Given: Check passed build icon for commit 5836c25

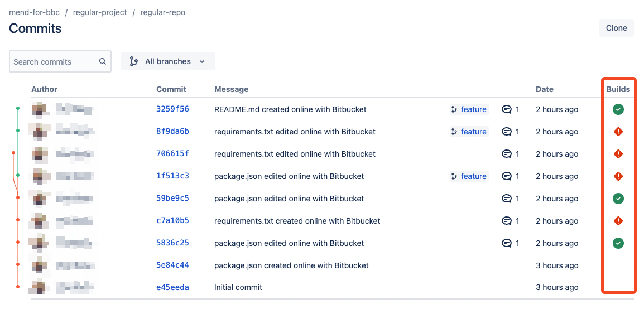Looking at the screenshot, I should coord(618,243).
